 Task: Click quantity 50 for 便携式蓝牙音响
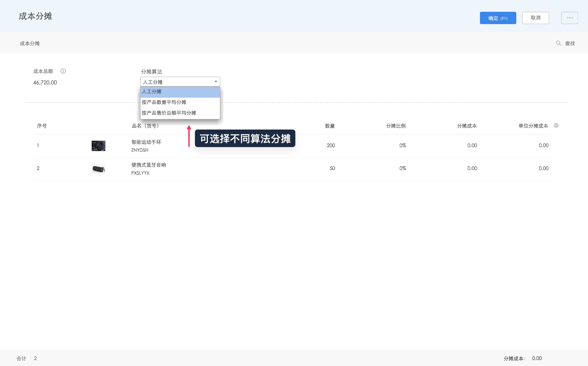(332, 168)
